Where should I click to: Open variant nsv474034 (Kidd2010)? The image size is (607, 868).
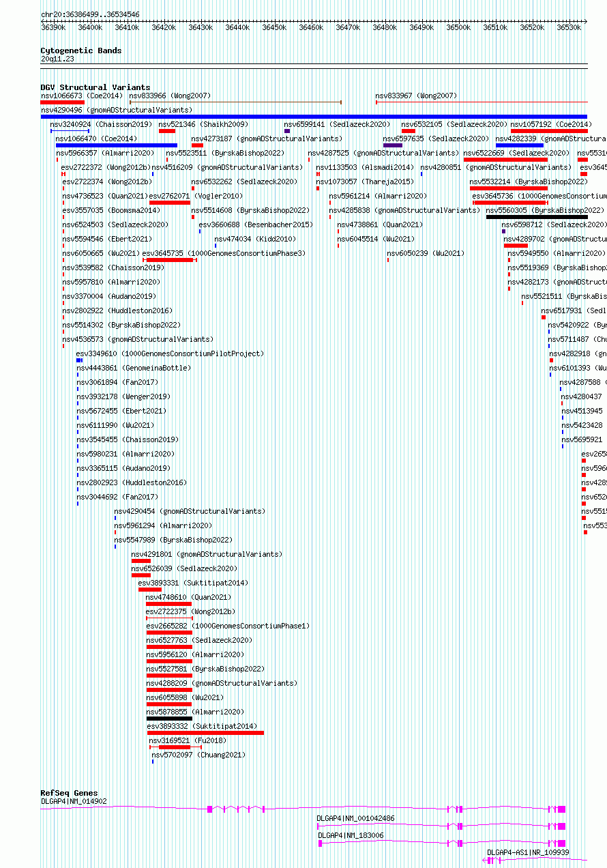coord(255,240)
